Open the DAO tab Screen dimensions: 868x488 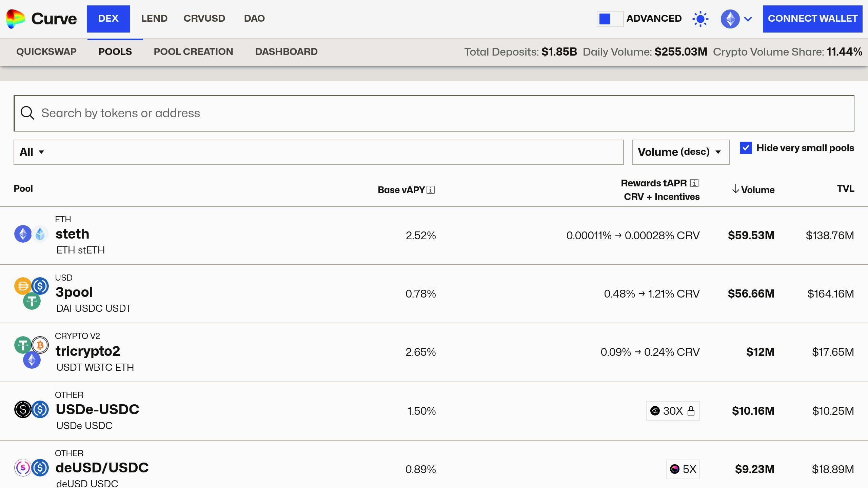254,19
